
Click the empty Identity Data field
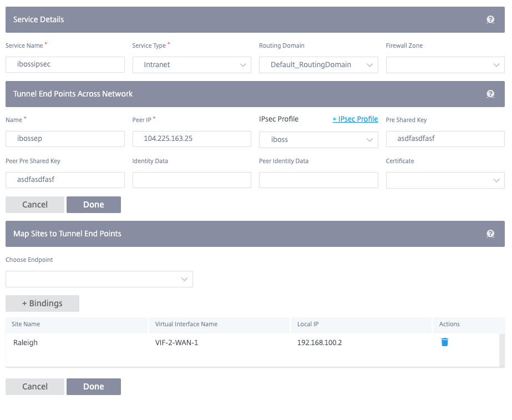click(x=192, y=180)
